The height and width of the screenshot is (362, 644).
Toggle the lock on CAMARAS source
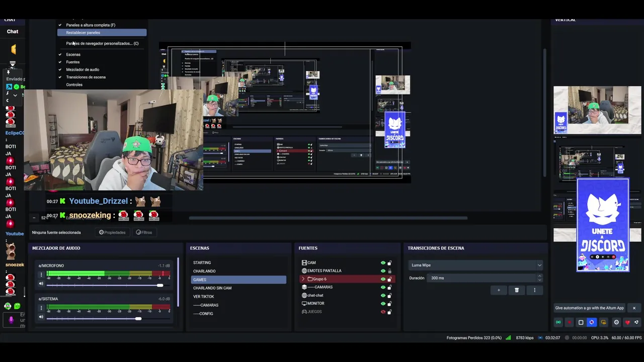pyautogui.click(x=389, y=288)
